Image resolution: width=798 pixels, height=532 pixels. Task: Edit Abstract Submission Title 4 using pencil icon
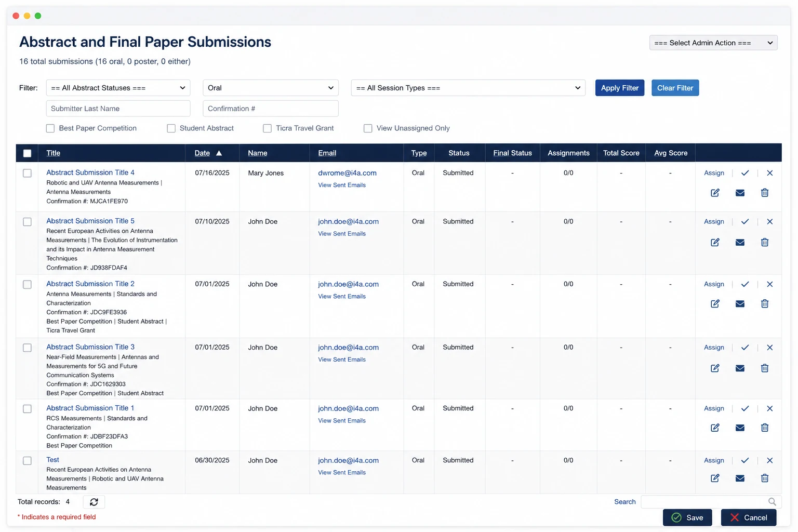[715, 193]
